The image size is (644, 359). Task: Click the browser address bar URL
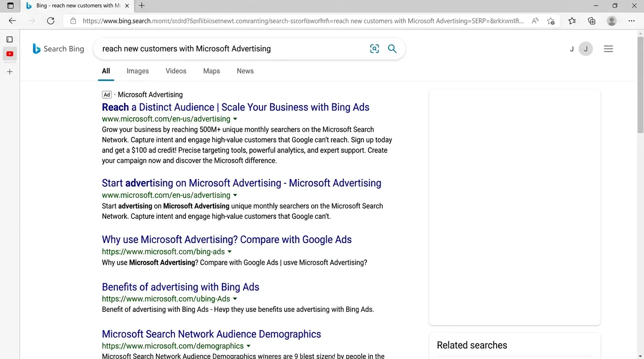point(303,21)
